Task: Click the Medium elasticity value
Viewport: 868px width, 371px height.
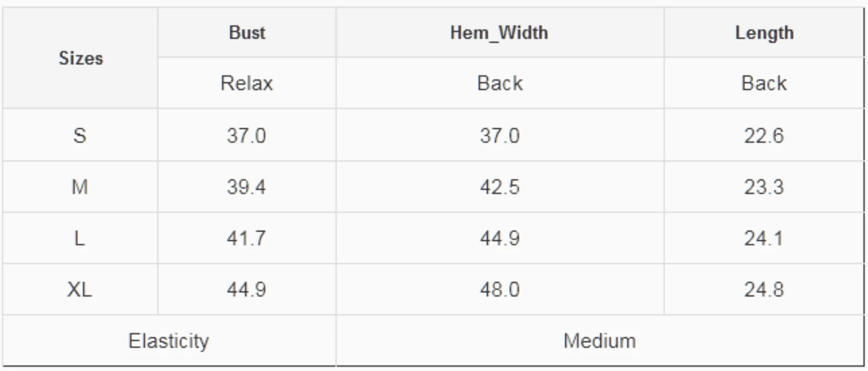Action: pyautogui.click(x=600, y=341)
